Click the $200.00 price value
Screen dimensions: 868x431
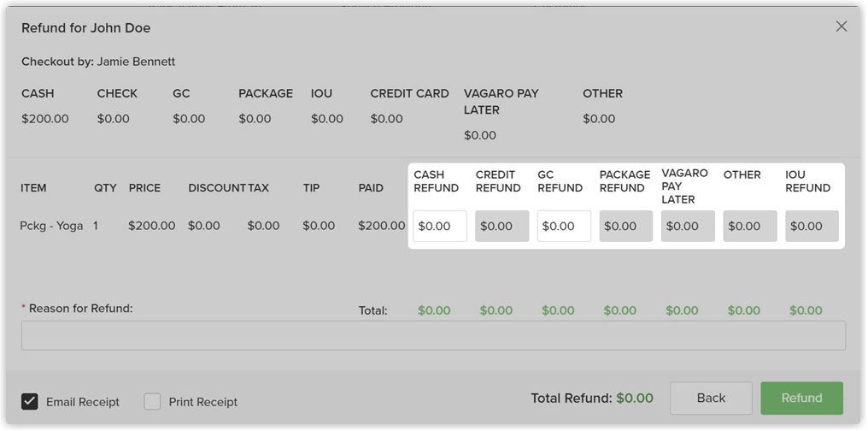click(x=152, y=226)
